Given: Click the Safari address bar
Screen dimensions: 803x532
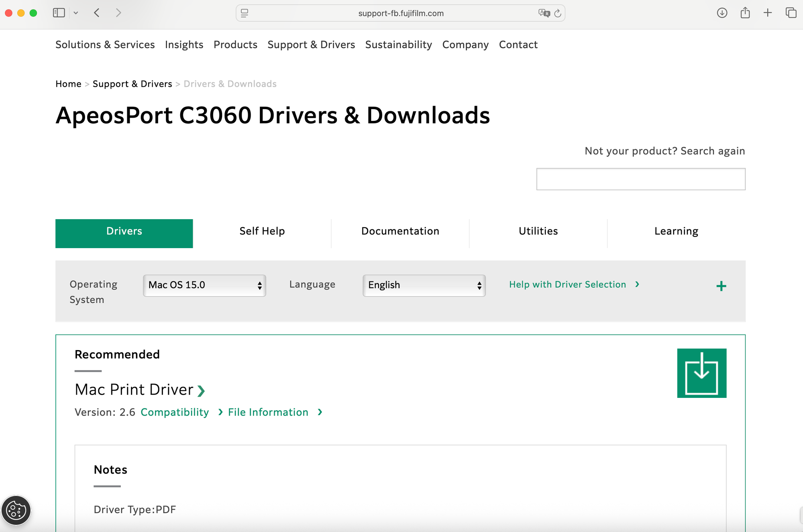Looking at the screenshot, I should pos(401,13).
